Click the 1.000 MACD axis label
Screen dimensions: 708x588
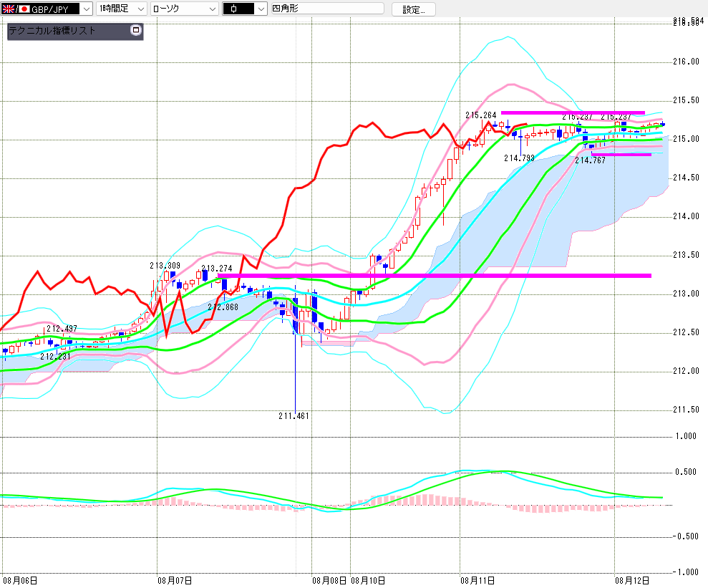click(x=686, y=435)
